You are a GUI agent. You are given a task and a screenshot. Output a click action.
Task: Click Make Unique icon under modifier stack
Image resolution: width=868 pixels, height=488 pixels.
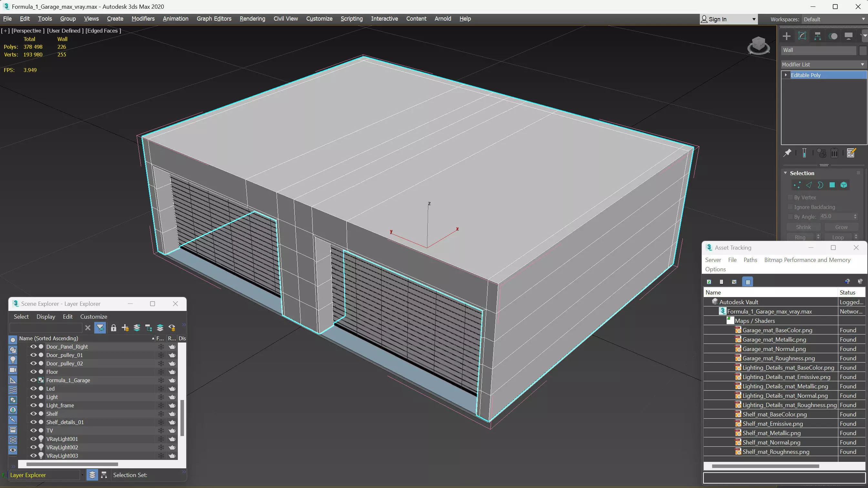click(822, 153)
